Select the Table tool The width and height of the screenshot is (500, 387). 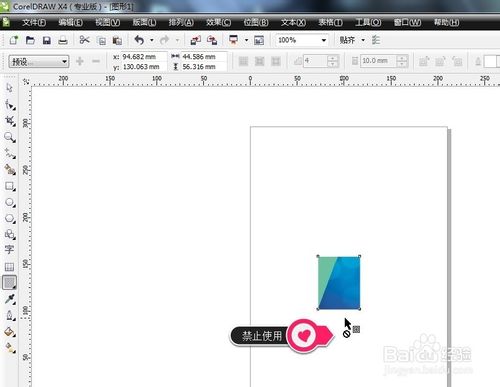pyautogui.click(x=9, y=267)
